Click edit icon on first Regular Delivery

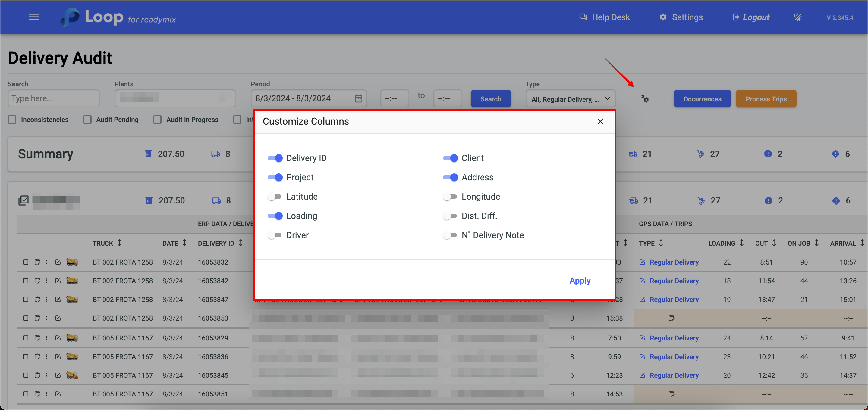[x=642, y=262]
